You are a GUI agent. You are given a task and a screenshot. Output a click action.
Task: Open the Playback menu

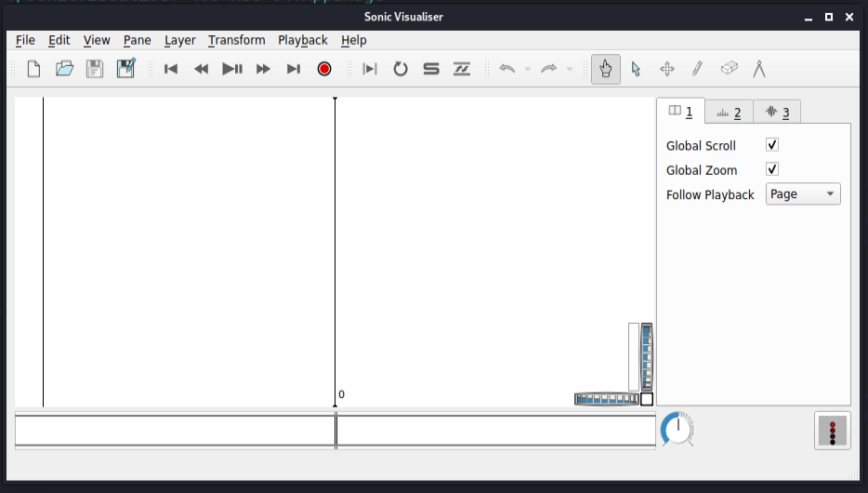303,40
